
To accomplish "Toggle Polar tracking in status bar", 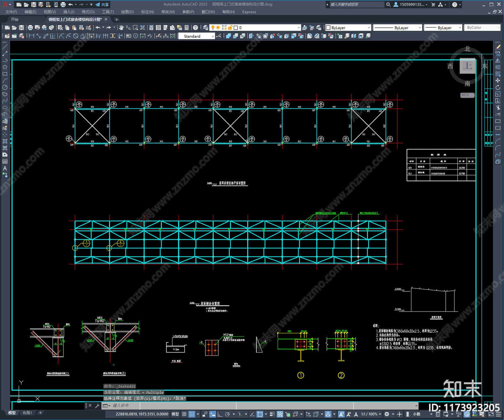I will (x=227, y=414).
